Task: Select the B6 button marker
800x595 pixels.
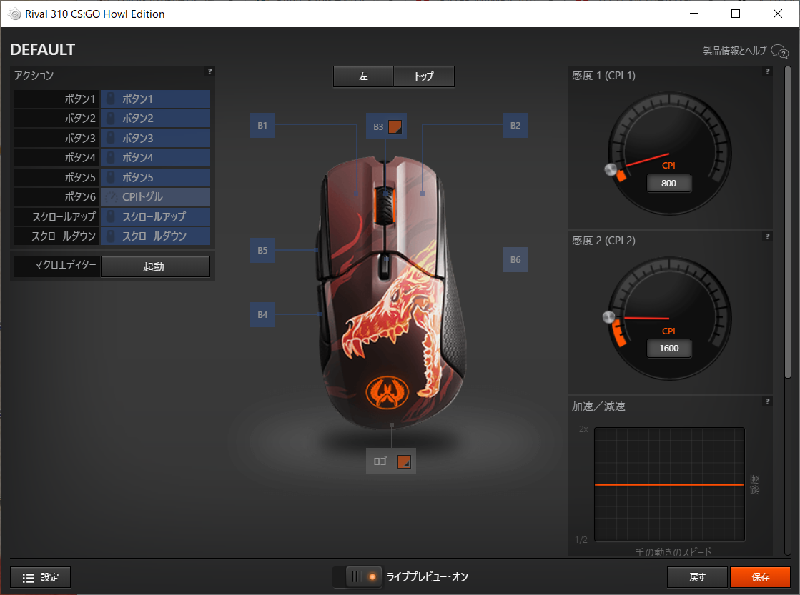Action: click(515, 259)
